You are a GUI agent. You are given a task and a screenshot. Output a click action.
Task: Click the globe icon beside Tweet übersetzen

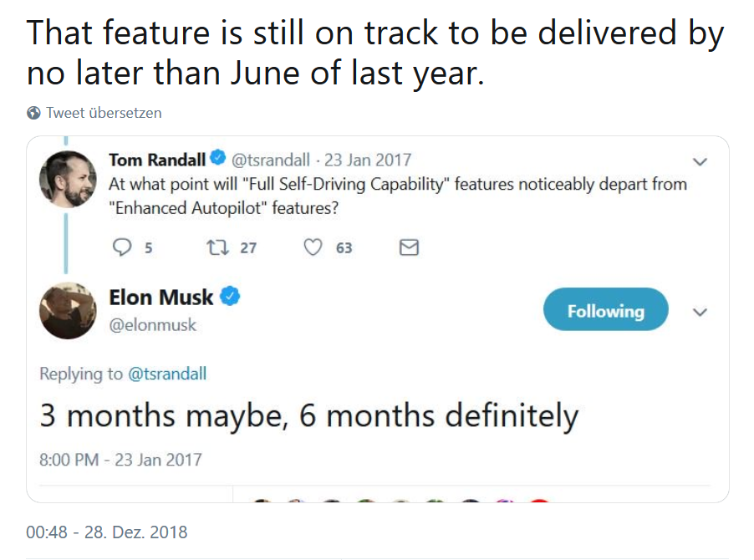(33, 113)
